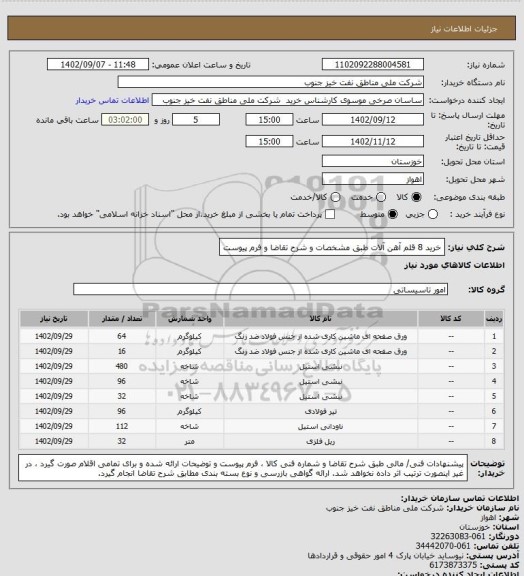
Task: Click the general description field خرید 8 قلم
Action: pos(332,248)
